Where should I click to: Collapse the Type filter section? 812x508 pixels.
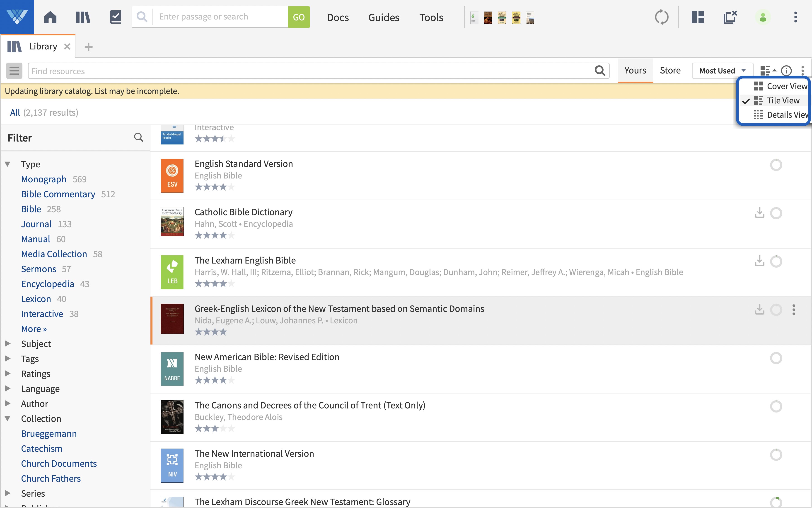pyautogui.click(x=7, y=164)
